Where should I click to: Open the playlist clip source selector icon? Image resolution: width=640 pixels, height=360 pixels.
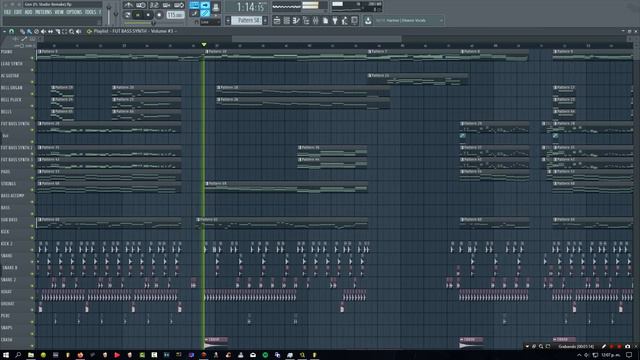click(x=89, y=31)
